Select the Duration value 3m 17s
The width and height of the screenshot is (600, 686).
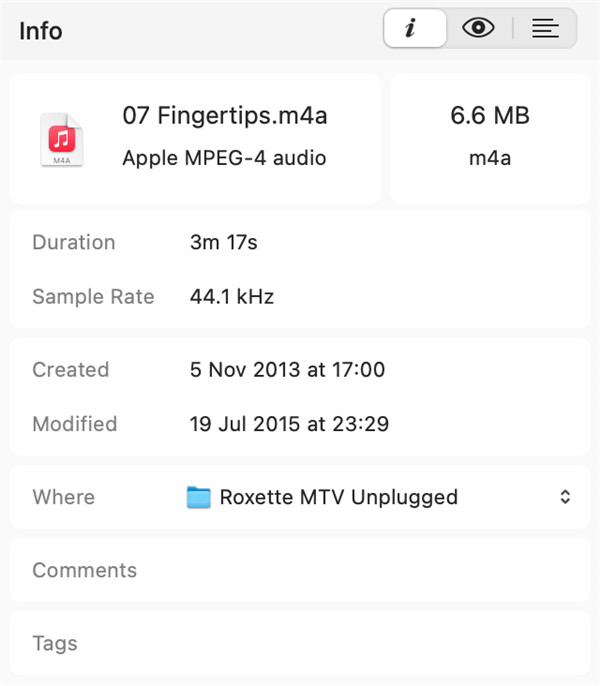tap(224, 242)
